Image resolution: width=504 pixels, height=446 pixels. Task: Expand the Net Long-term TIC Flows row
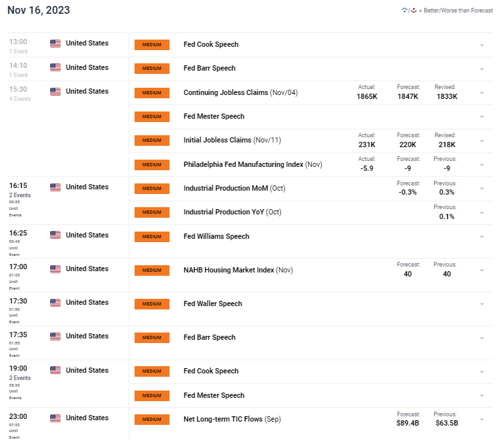[482, 420]
